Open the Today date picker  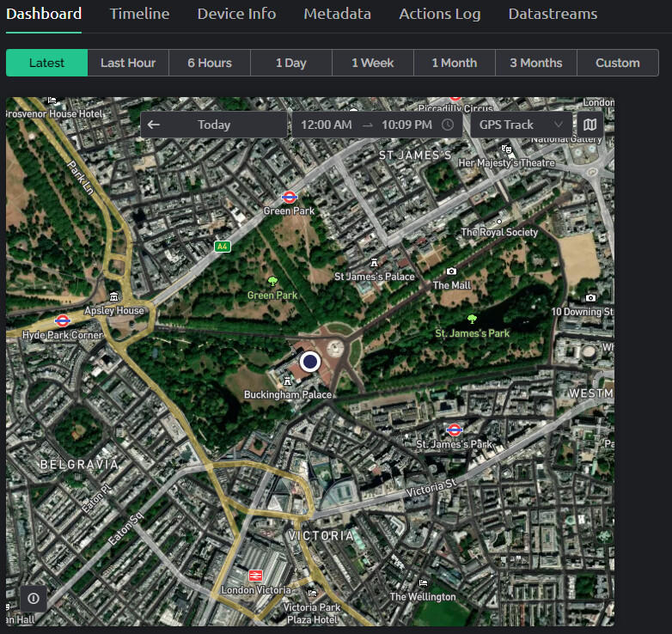[x=214, y=125]
